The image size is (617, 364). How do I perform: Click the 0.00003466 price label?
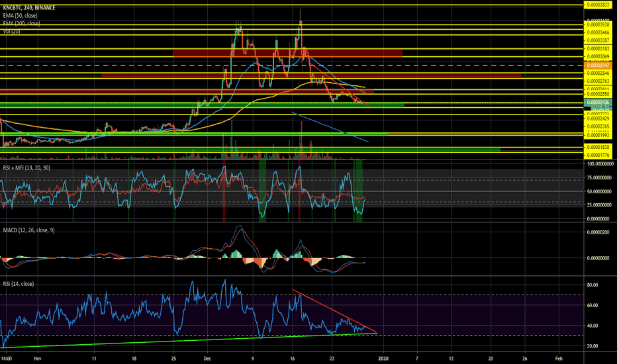point(598,32)
